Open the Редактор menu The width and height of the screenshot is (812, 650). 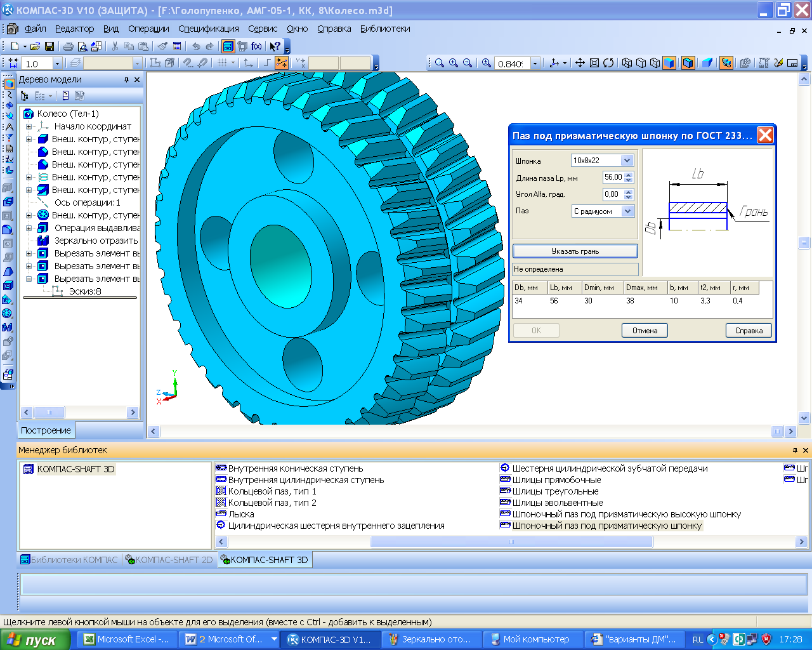coord(74,29)
